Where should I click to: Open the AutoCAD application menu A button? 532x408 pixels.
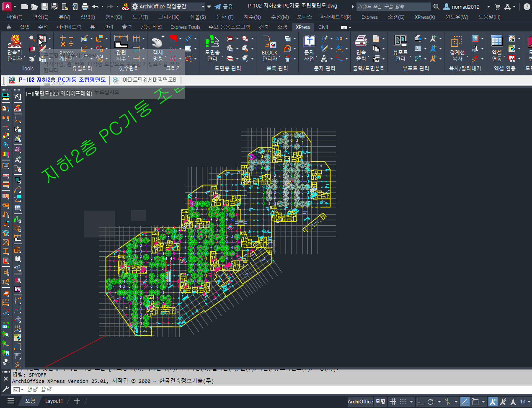[x=7, y=6]
